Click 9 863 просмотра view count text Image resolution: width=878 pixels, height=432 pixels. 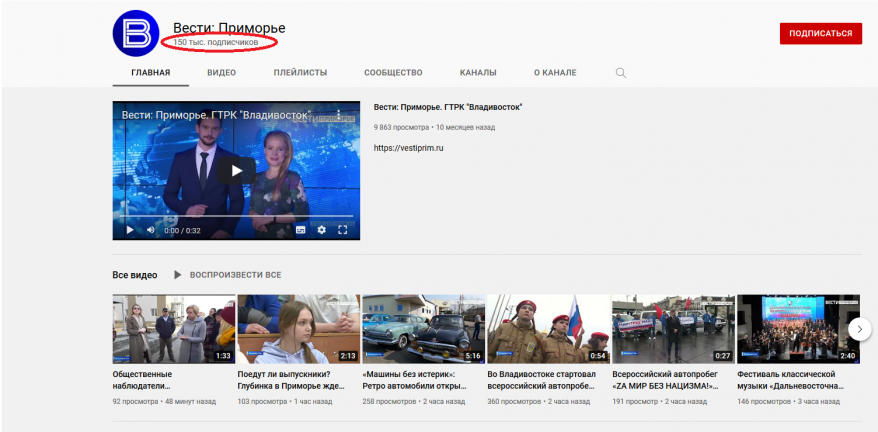tap(401, 127)
